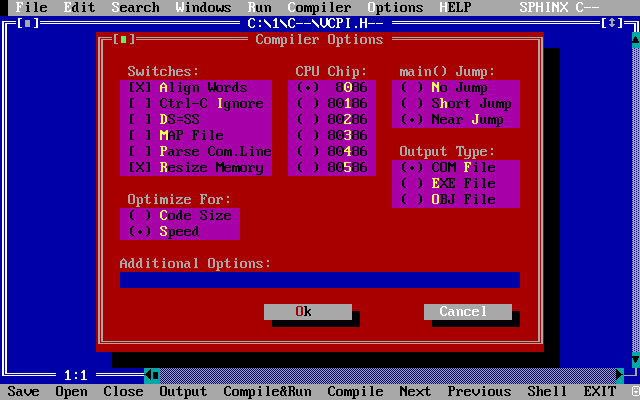Select the 80386 CPU chip
The width and height of the screenshot is (640, 400).
332,136
